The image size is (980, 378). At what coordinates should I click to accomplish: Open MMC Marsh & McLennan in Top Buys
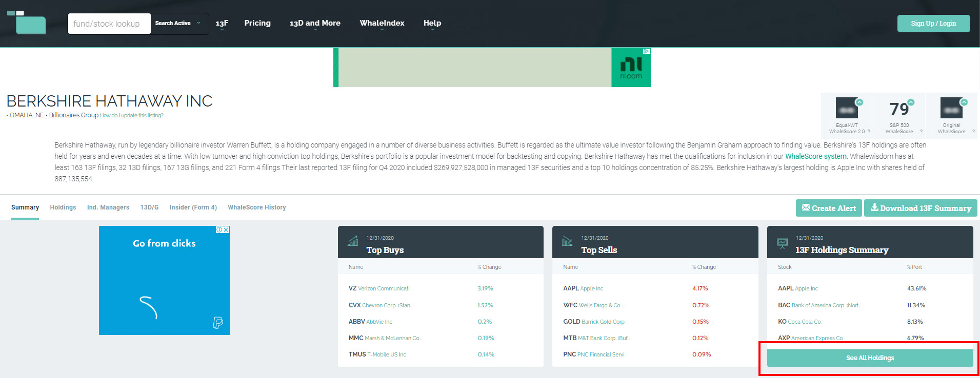[x=385, y=338]
